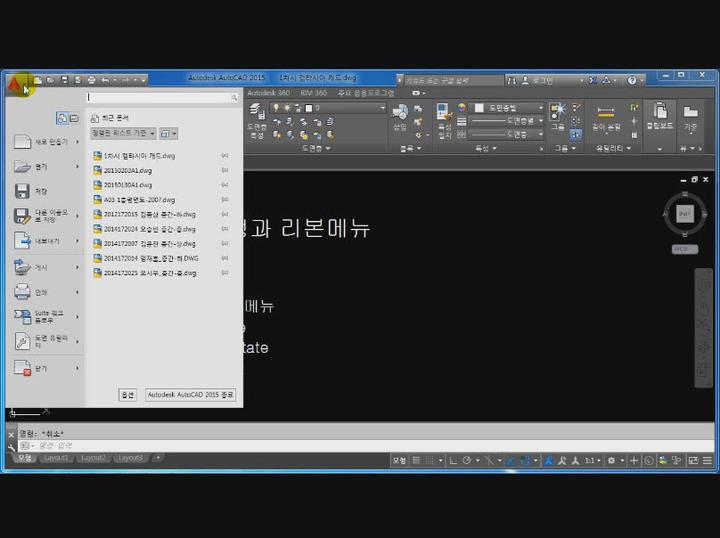Viewport: 720px width, 538px height.
Task: Open the layer selection dropdown
Action: point(328,108)
